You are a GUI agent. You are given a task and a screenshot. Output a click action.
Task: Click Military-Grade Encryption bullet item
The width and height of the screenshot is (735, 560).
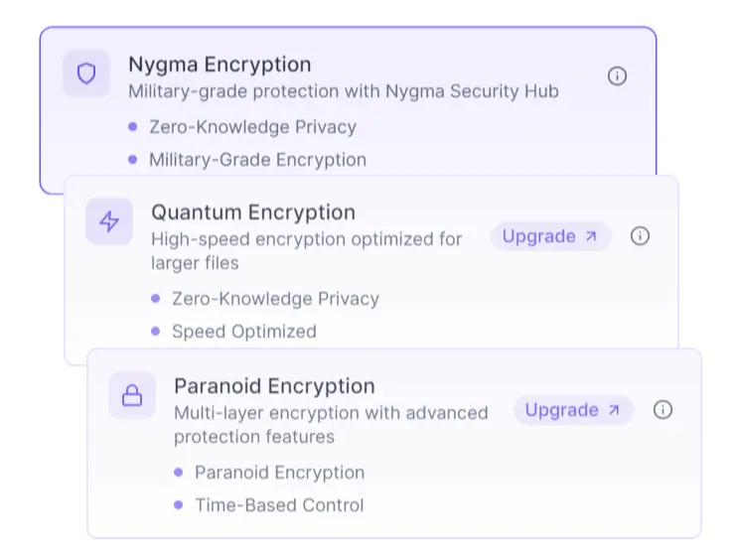pyautogui.click(x=258, y=160)
